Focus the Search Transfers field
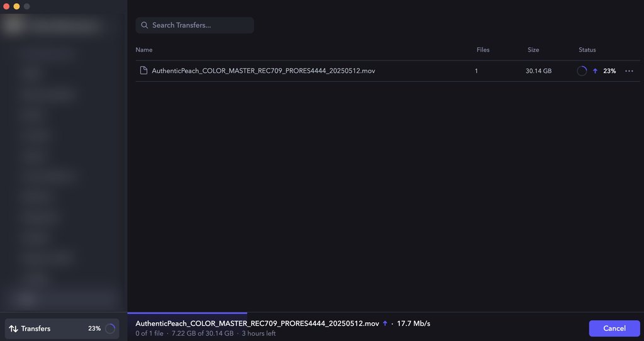 [x=200, y=25]
